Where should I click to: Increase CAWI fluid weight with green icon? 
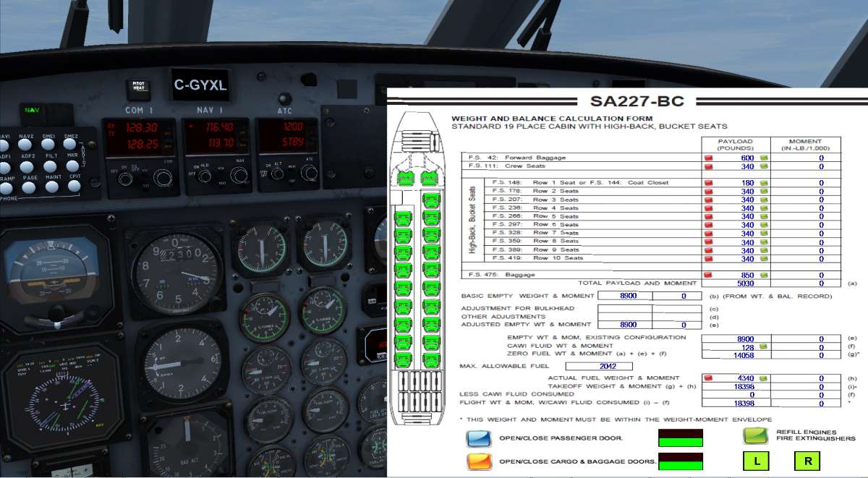click(x=763, y=346)
